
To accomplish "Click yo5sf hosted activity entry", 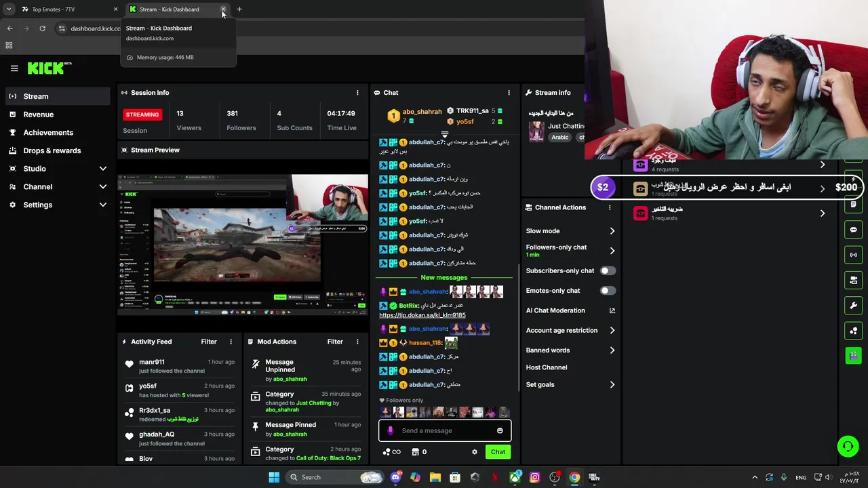I will pyautogui.click(x=179, y=390).
